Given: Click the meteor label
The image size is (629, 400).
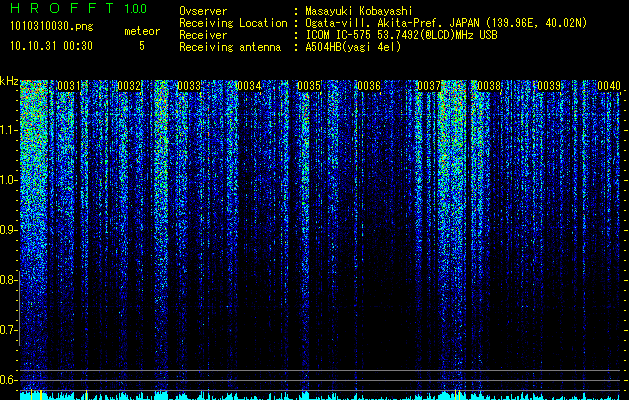Looking at the screenshot, I should (142, 31).
